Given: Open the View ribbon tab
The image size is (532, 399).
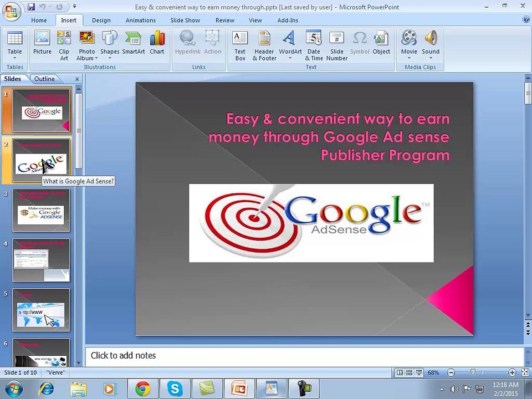Looking at the screenshot, I should pyautogui.click(x=255, y=21).
